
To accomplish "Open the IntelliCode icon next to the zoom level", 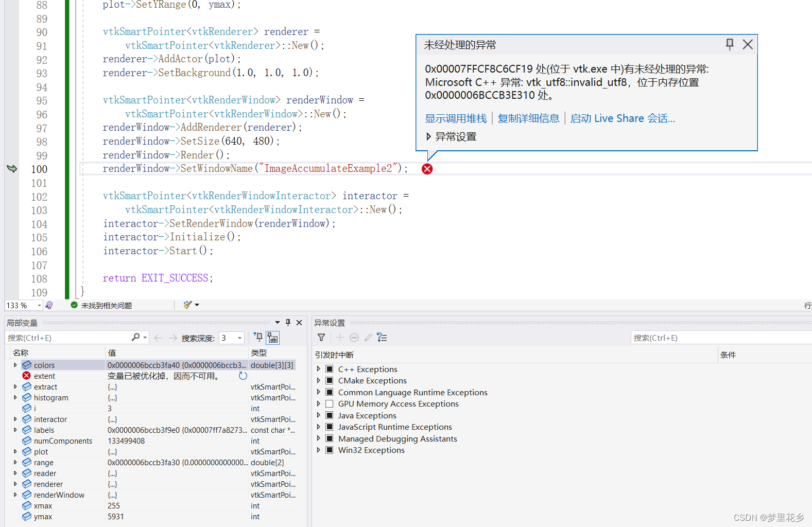I will (49, 305).
